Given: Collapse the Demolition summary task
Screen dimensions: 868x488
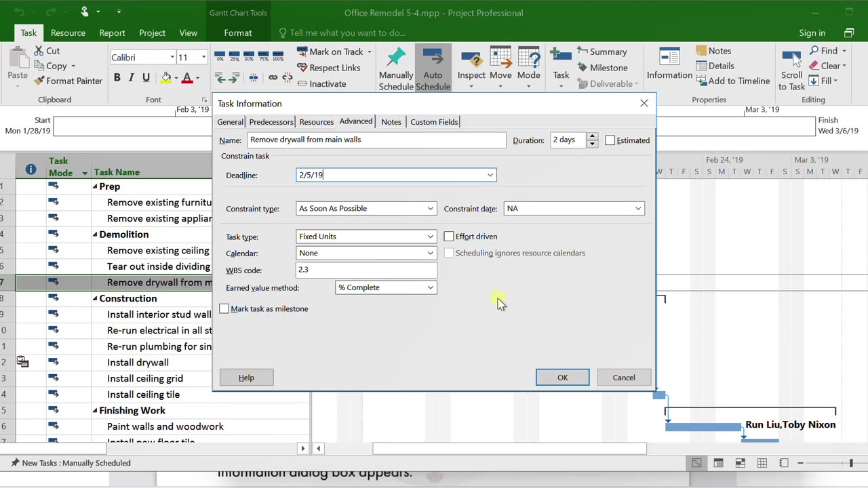Looking at the screenshot, I should click(95, 235).
